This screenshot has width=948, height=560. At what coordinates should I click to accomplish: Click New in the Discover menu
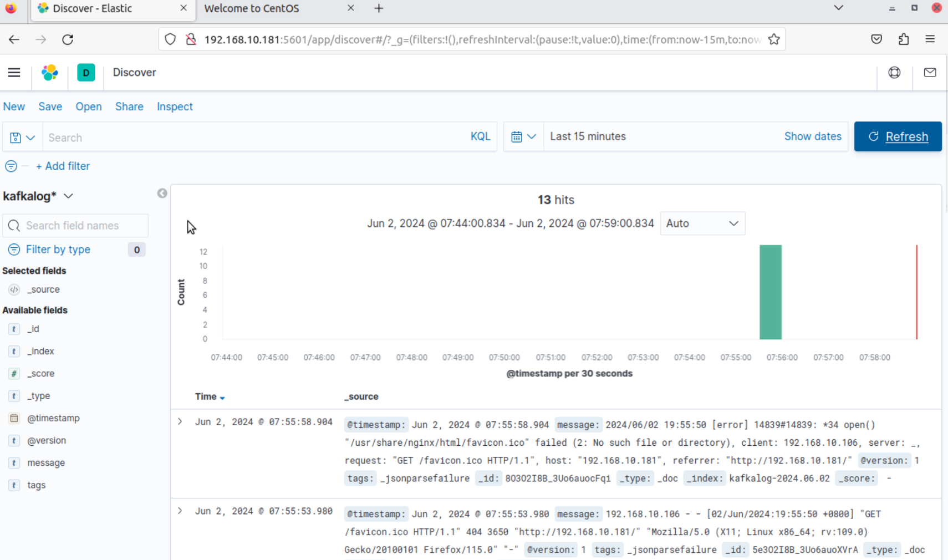coord(14,106)
